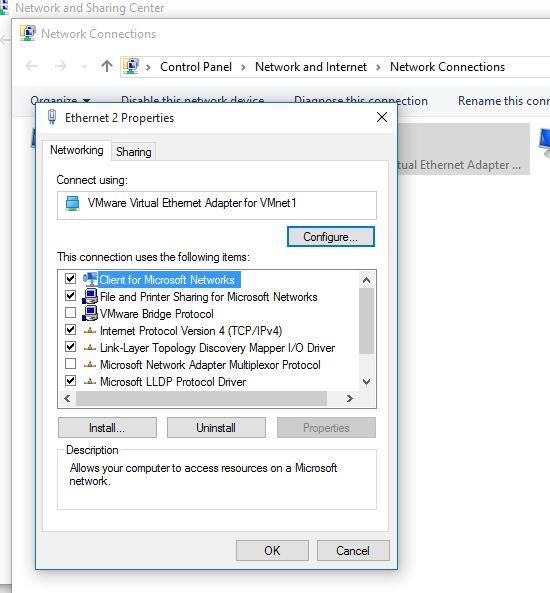This screenshot has width=550, height=593.
Task: Click the Forward arrow in Network Connections
Action: click(x=61, y=67)
